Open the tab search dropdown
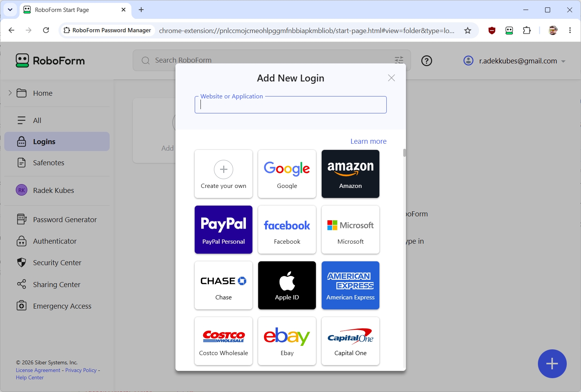581x392 pixels. pos(10,10)
